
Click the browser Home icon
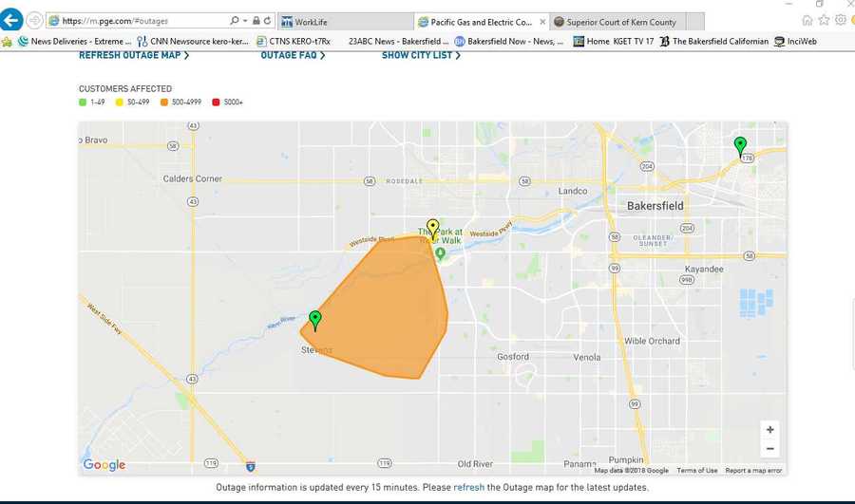(x=807, y=20)
